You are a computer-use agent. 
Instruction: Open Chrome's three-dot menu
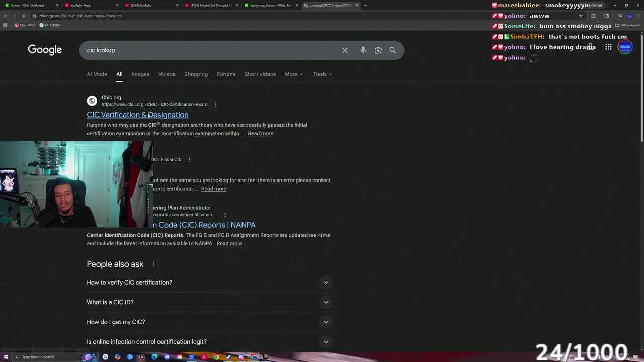click(638, 16)
